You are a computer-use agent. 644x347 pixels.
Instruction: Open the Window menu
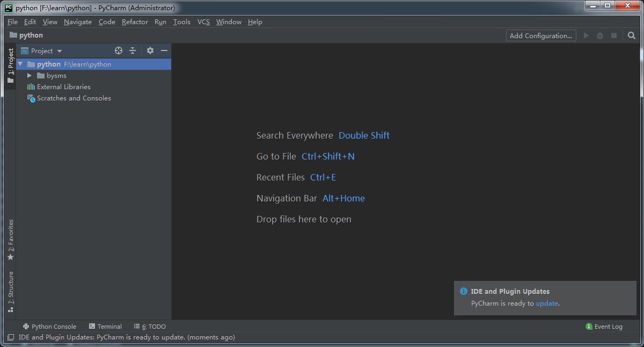(229, 22)
